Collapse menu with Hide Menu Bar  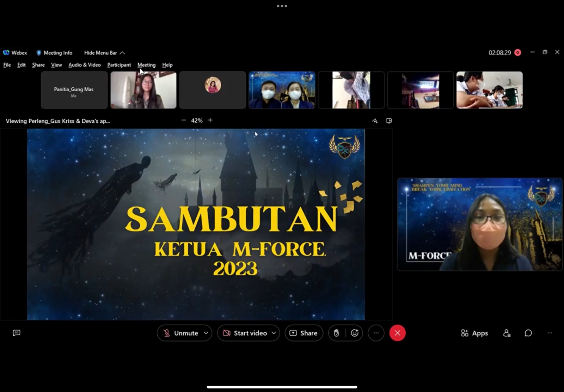[104, 53]
